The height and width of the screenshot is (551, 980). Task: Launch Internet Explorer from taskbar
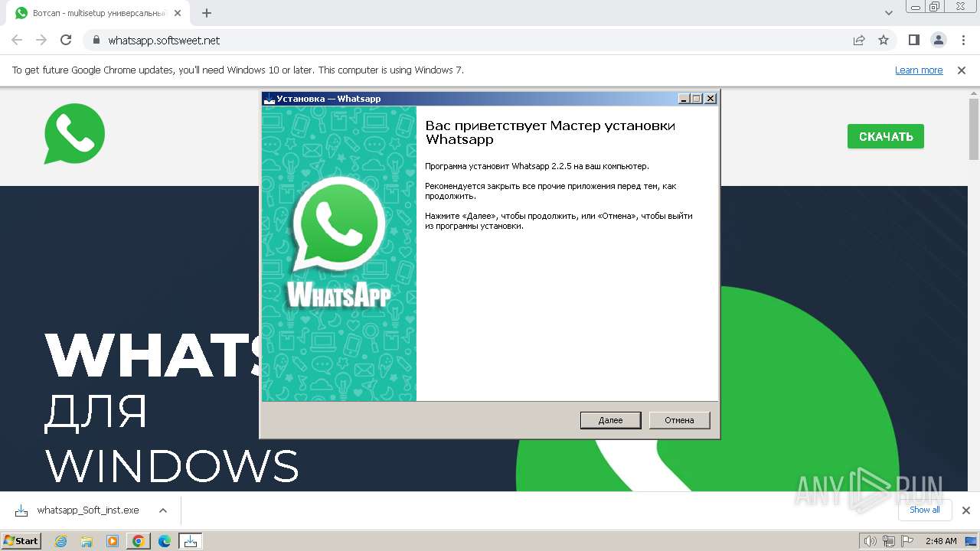(x=60, y=541)
